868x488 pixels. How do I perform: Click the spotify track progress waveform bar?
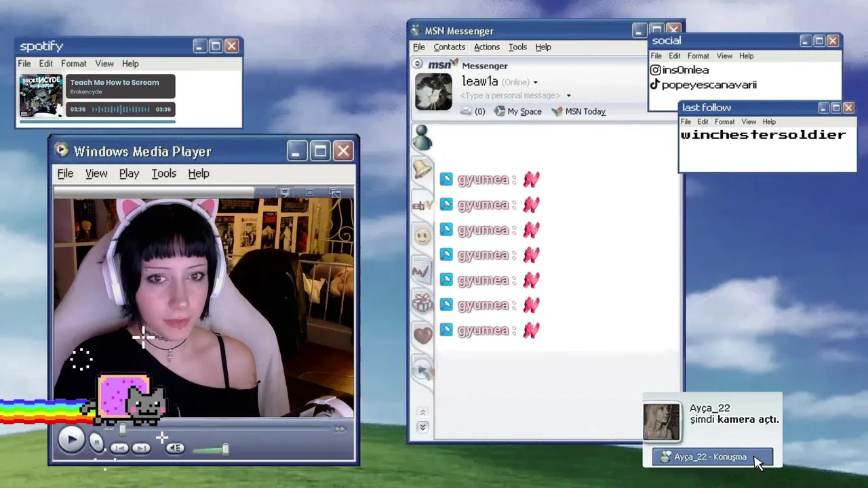pos(121,109)
